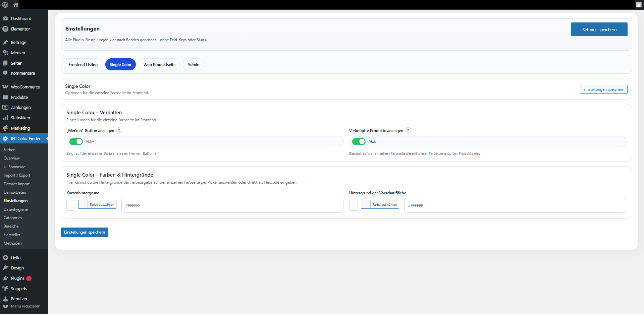
Task: Click the home site icon
Action: [16, 5]
